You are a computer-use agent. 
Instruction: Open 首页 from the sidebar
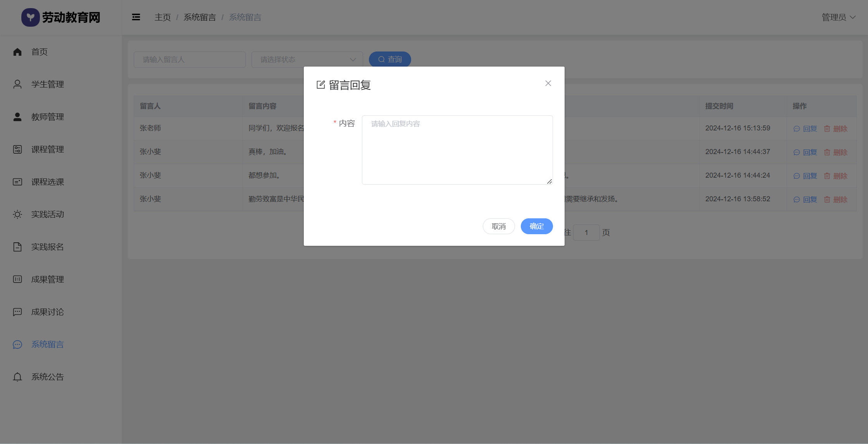pyautogui.click(x=40, y=52)
